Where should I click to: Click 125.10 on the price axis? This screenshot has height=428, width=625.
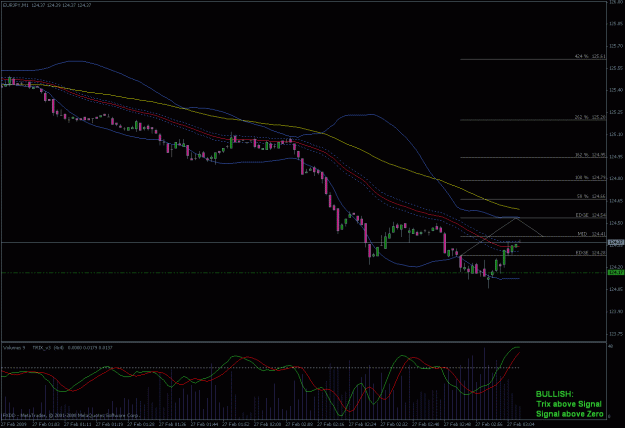click(616, 134)
